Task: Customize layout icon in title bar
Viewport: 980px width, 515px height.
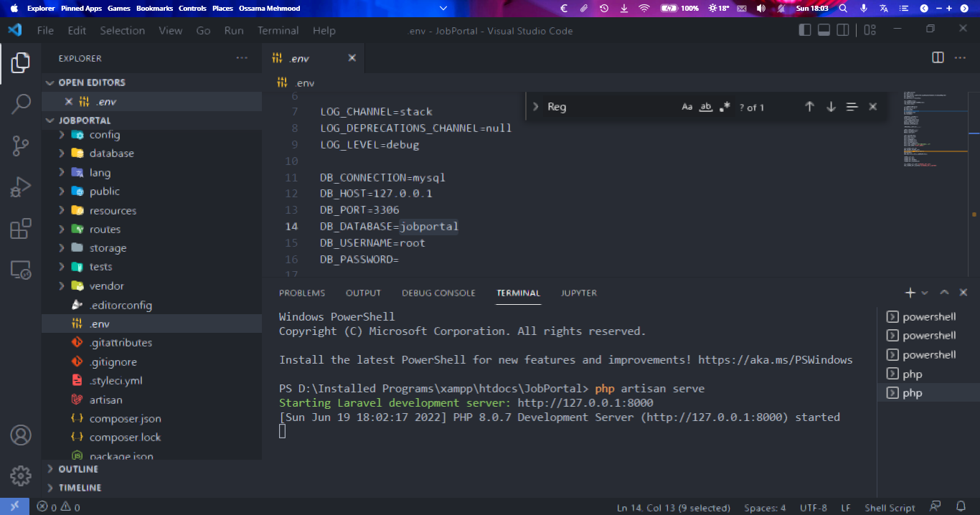Action: coord(870,29)
